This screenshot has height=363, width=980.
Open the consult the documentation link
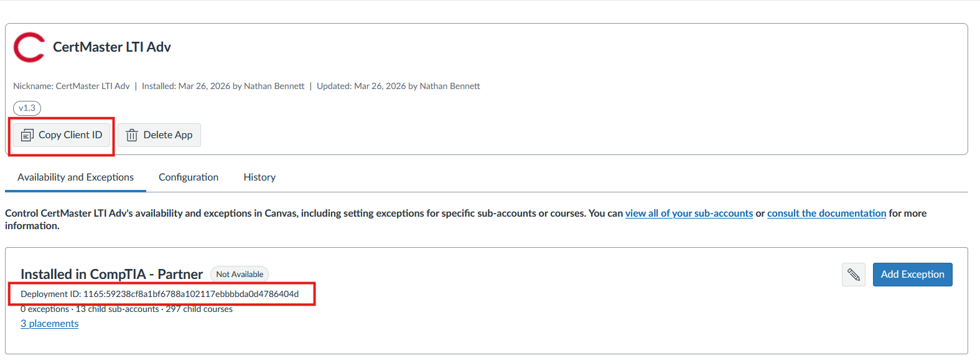(826, 214)
